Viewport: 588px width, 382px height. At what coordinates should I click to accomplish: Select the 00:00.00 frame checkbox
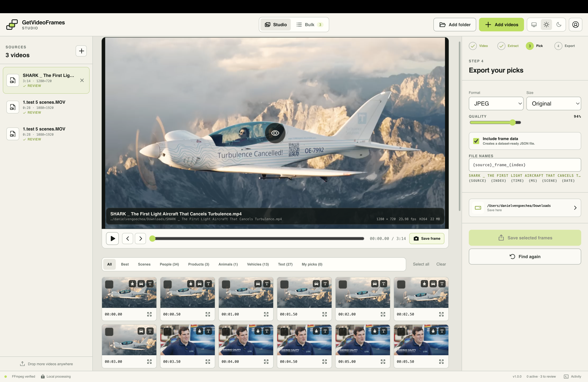109,285
